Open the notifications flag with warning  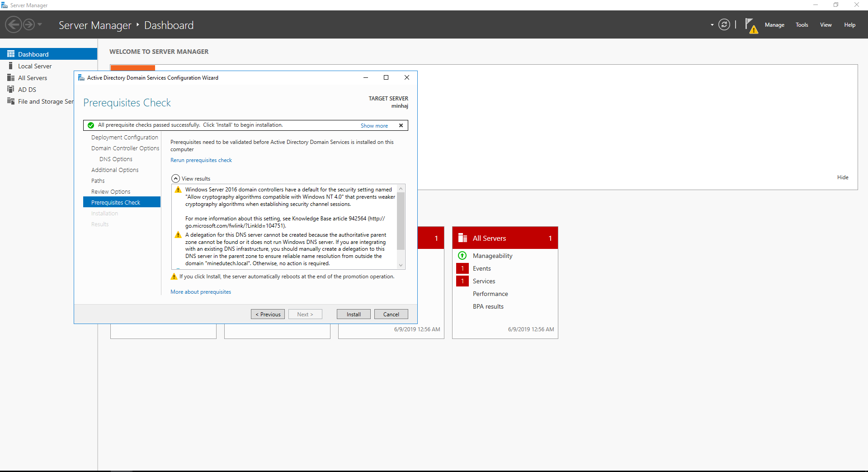click(750, 25)
